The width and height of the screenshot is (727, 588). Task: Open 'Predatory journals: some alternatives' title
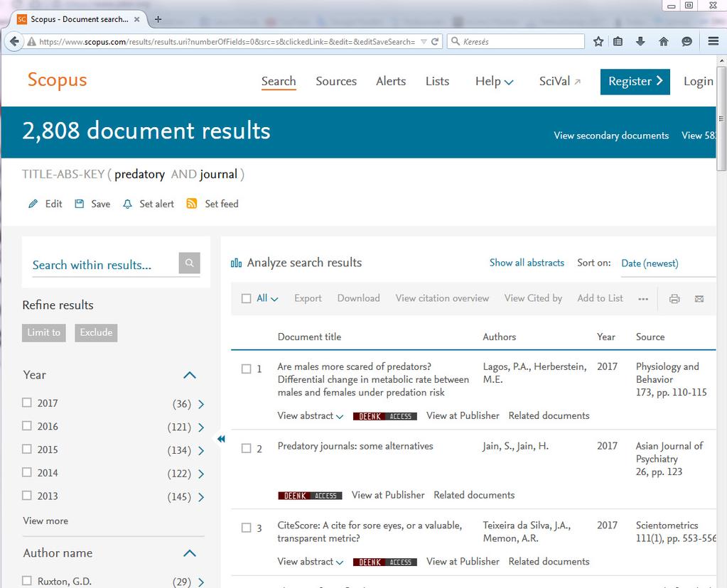click(x=355, y=446)
